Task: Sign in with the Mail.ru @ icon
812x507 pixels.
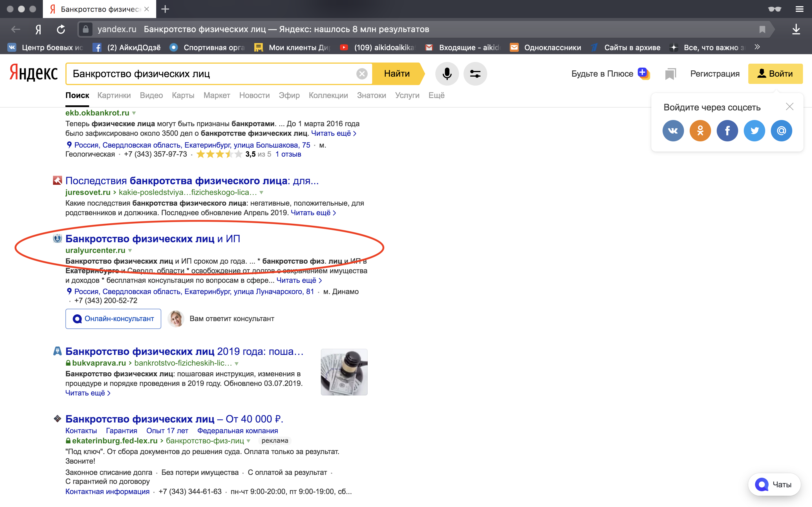Action: 782,130
